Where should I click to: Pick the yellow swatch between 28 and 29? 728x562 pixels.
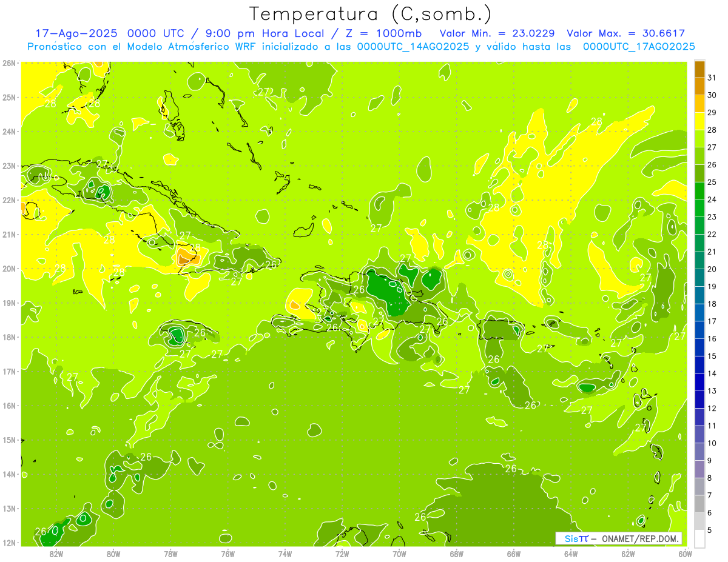click(x=699, y=121)
